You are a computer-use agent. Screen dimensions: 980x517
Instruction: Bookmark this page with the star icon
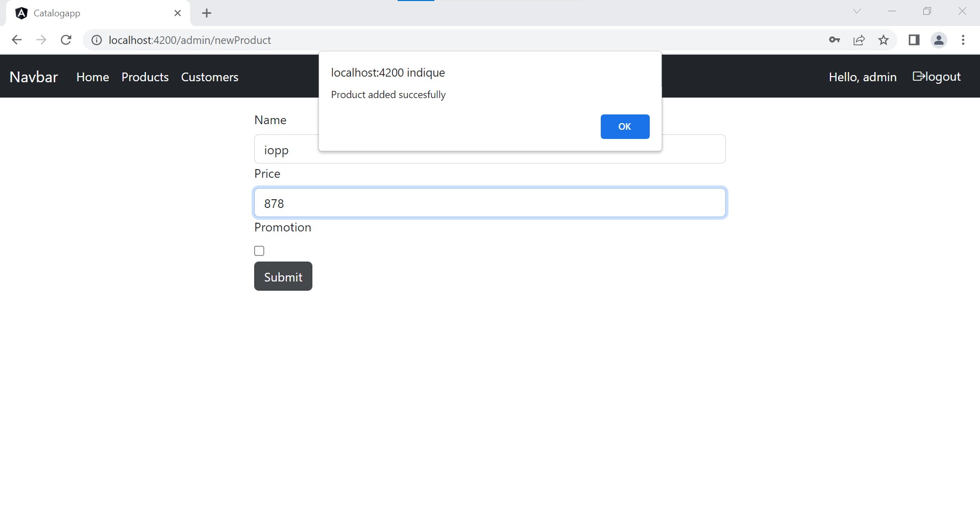point(884,40)
